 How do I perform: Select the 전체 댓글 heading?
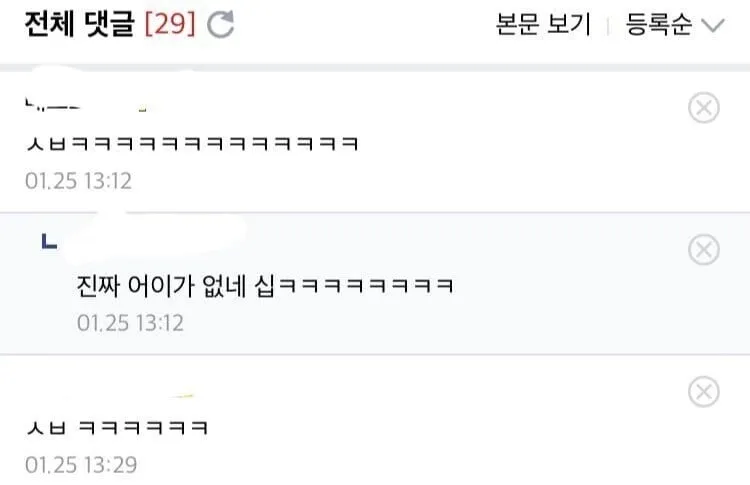point(80,24)
